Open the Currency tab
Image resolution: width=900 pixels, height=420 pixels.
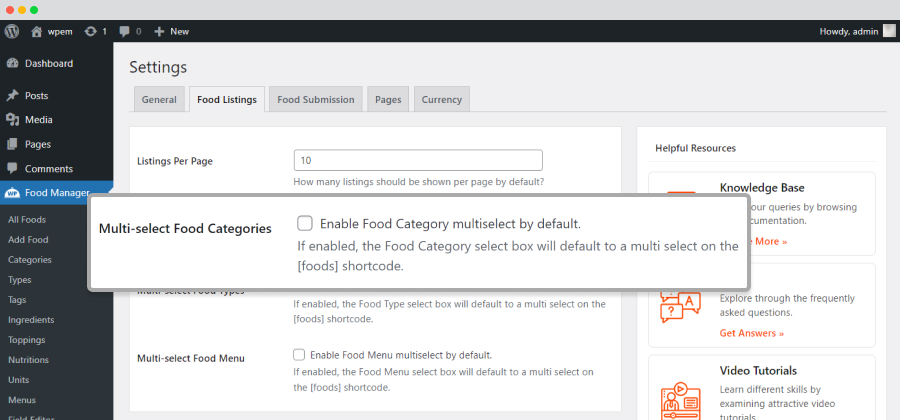(442, 100)
